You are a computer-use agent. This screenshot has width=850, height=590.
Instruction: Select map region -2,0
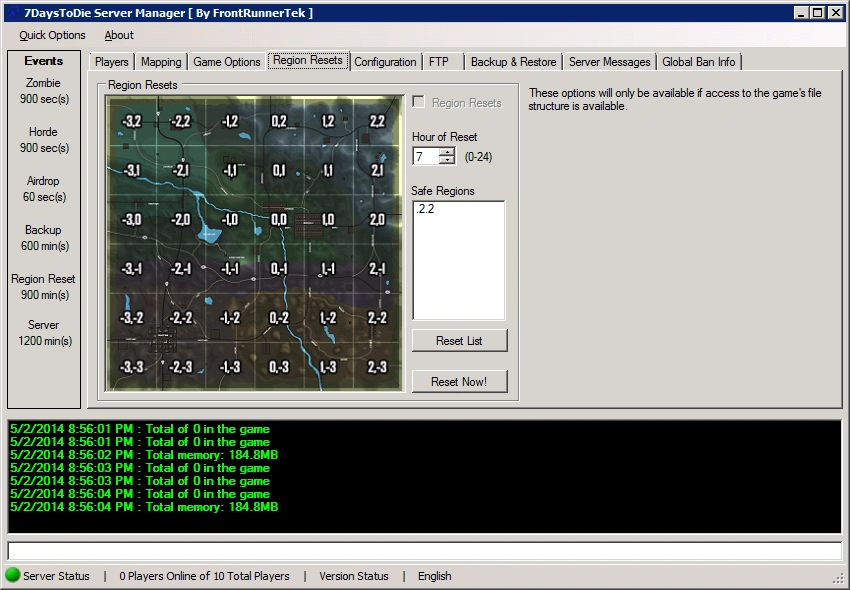(x=181, y=220)
